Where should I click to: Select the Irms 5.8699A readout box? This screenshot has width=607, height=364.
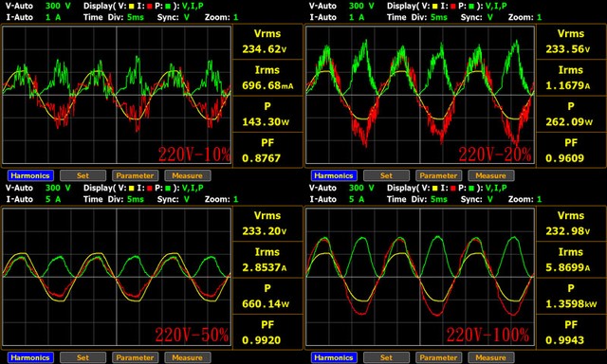pyautogui.click(x=571, y=260)
